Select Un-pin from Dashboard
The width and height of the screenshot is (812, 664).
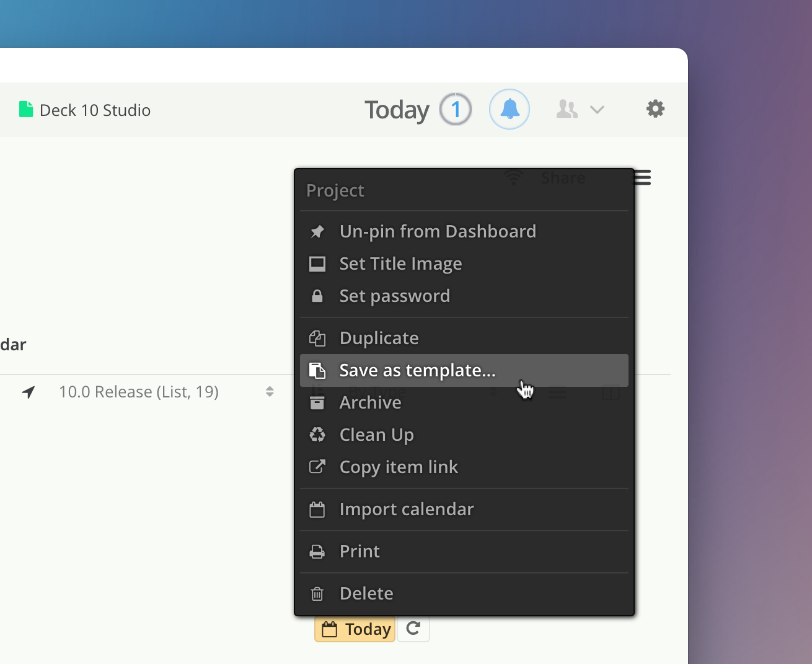[437, 231]
